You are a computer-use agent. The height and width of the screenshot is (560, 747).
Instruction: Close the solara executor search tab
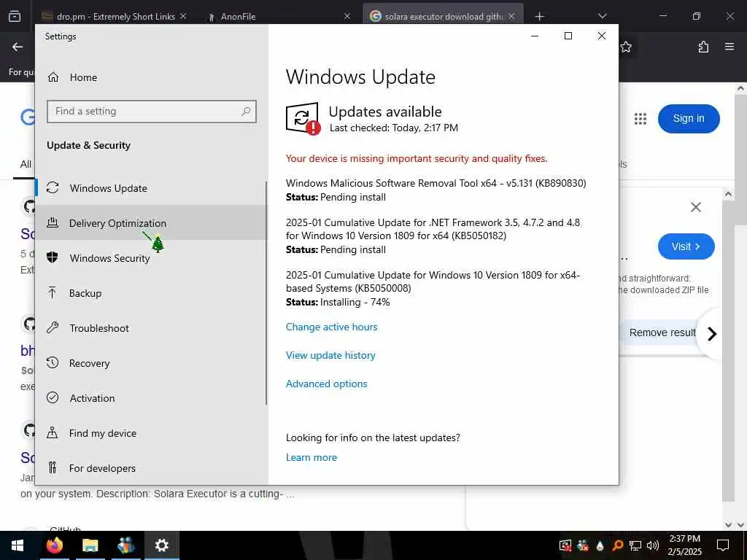coord(511,16)
